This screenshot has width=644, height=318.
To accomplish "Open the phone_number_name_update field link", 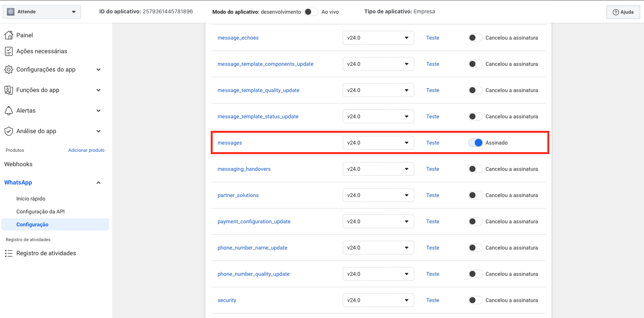I will coord(252,248).
